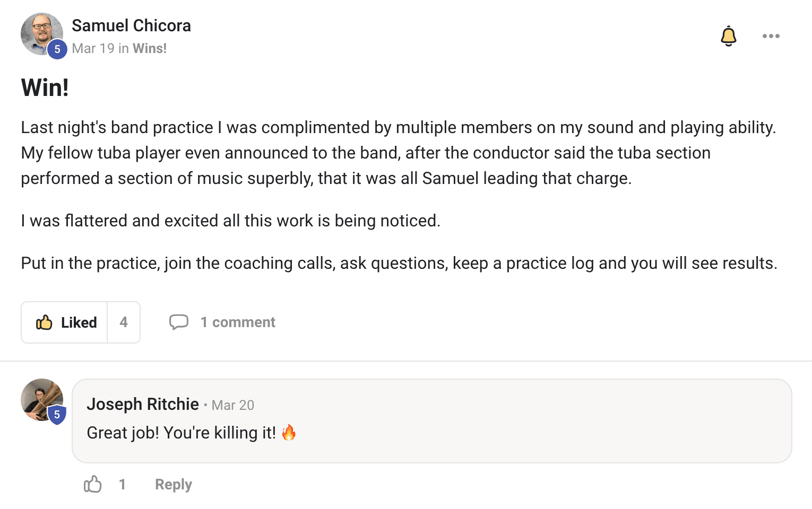
Task: Open Samuel Chicora's profile name link
Action: tap(131, 25)
